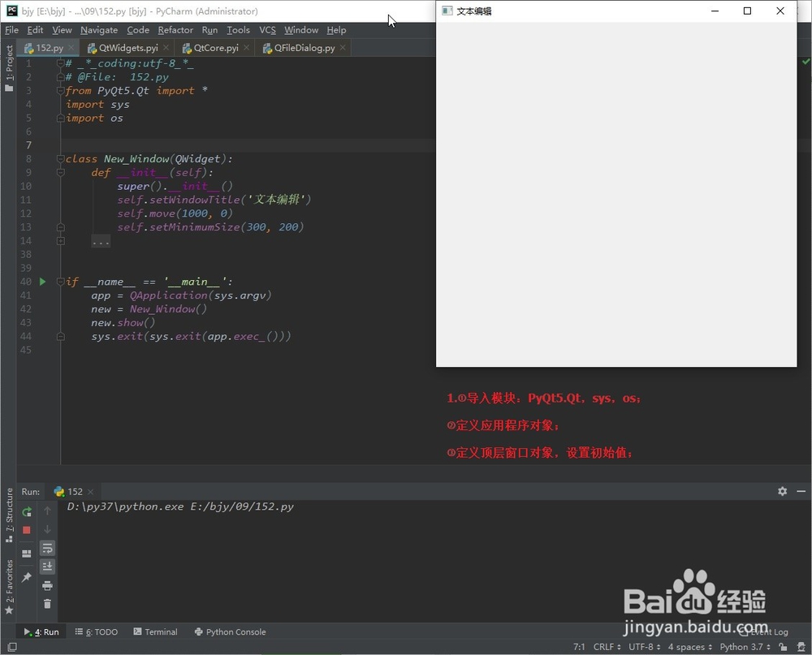The height and width of the screenshot is (655, 812).
Task: Restore layout icon in Run panel
Action: pyautogui.click(x=27, y=554)
